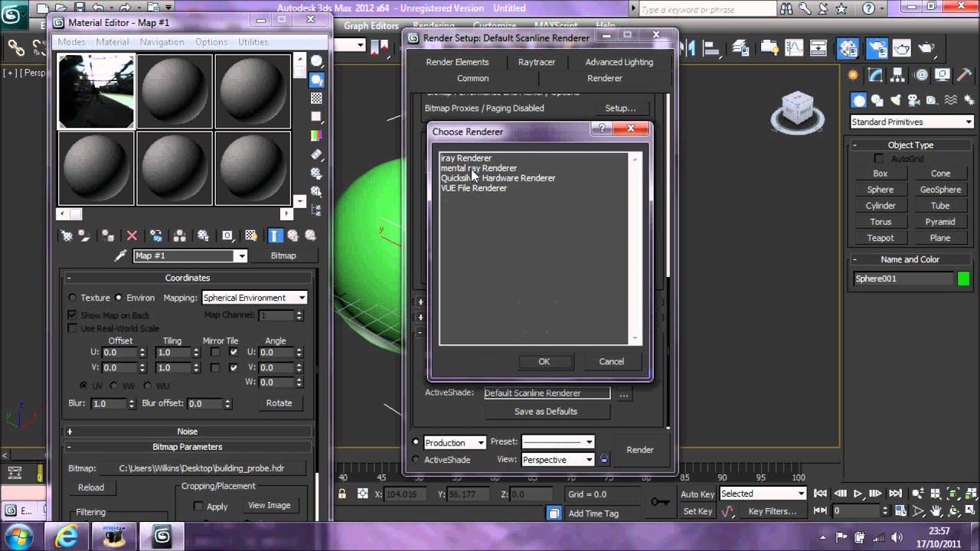Open Video Color Check icon

click(316, 135)
